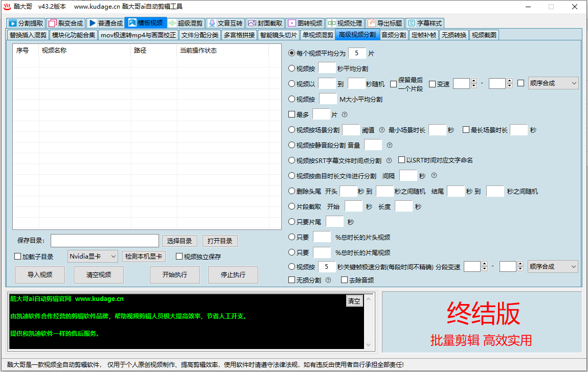Check 以SRT时间对应文字命名
Screen dimensions: 588x372
coord(401,160)
